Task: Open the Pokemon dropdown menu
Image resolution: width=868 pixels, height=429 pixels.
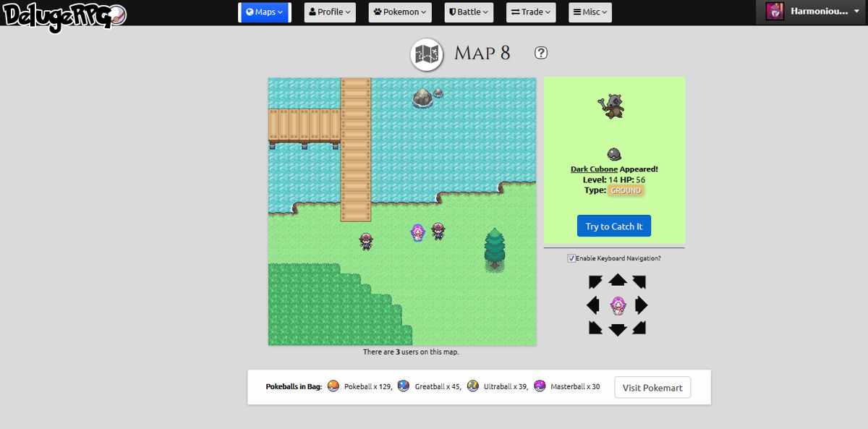Action: pos(401,12)
